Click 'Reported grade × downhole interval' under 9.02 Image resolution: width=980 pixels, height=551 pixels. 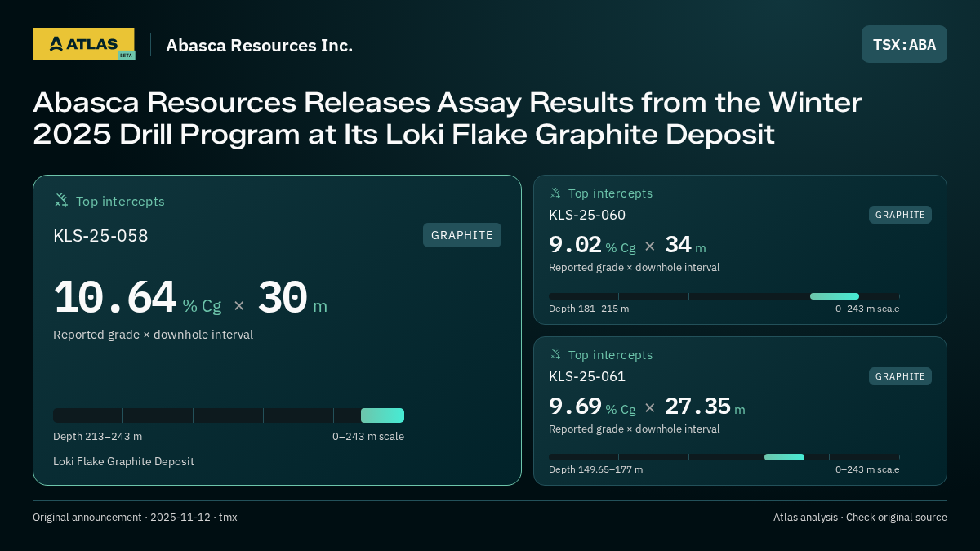[634, 268]
